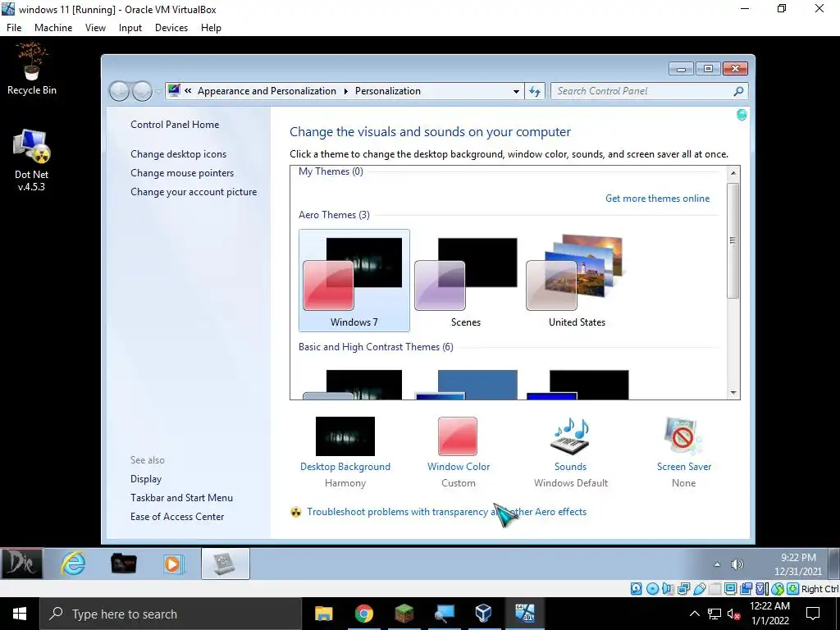The image size is (840, 630).
Task: Click the VirtualBox mouse integration status icon
Action: pyautogui.click(x=778, y=589)
